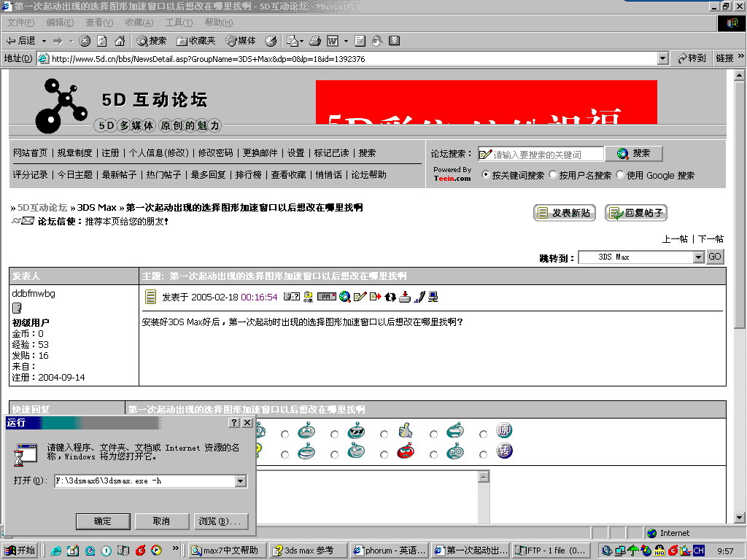Click the PM private message icon in post
The height and width of the screenshot is (560, 747).
tap(327, 297)
